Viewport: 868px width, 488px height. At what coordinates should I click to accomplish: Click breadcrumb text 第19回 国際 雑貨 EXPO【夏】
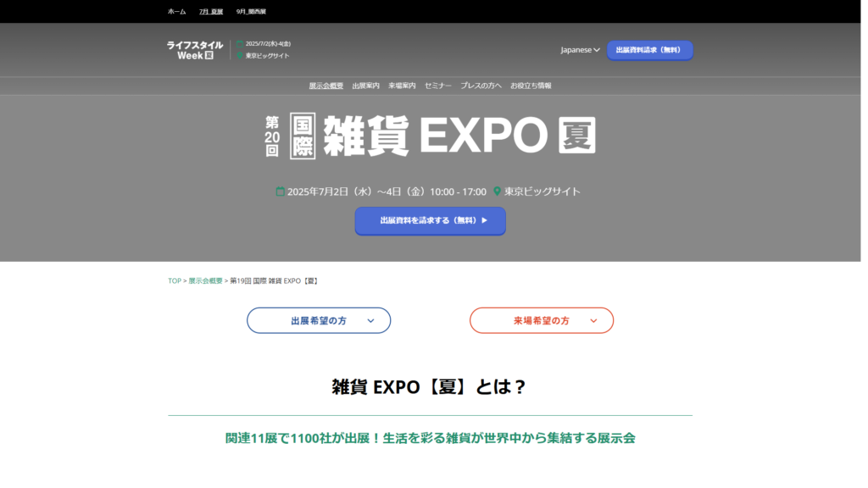click(x=275, y=281)
